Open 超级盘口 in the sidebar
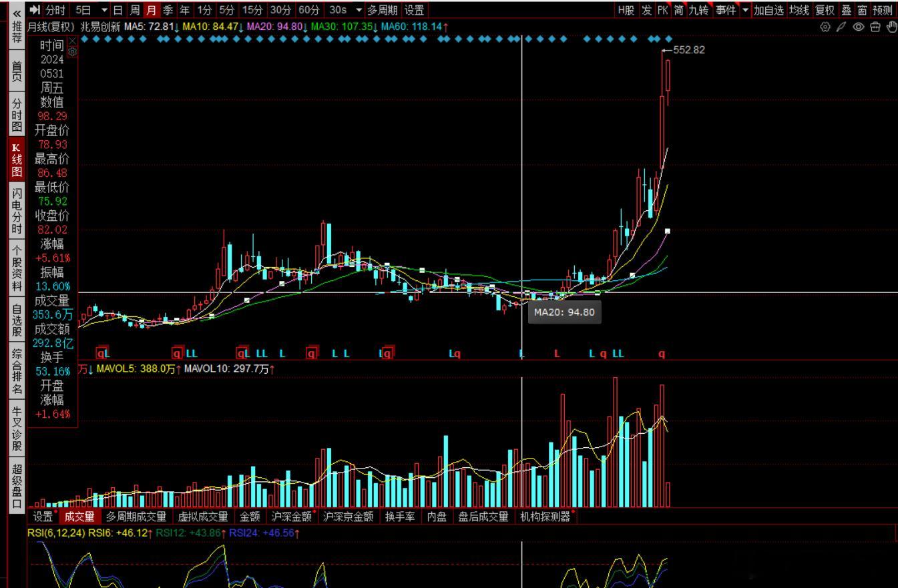Screen dimensions: 898x588 coord(17,485)
